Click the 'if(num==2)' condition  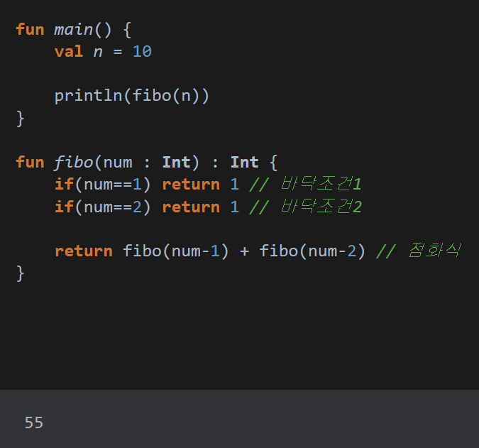pyautogui.click(x=103, y=207)
